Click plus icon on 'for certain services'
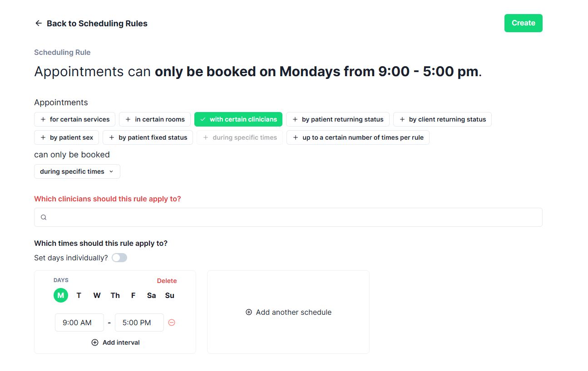Image resolution: width=588 pixels, height=371 pixels. pos(43,119)
